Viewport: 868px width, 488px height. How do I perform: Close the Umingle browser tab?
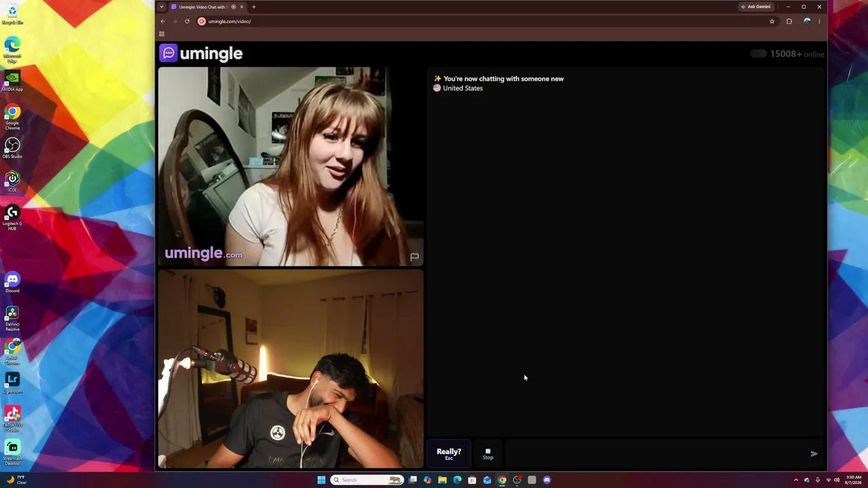(241, 7)
